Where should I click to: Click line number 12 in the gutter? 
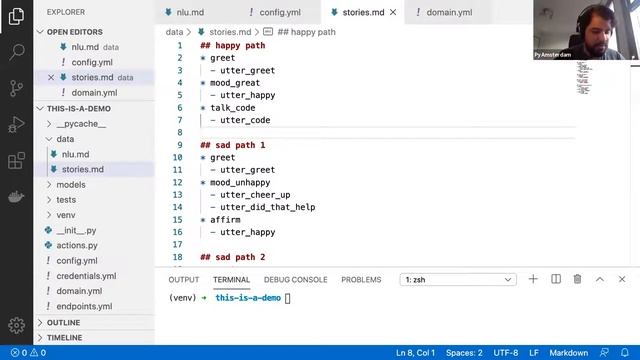tap(177, 182)
